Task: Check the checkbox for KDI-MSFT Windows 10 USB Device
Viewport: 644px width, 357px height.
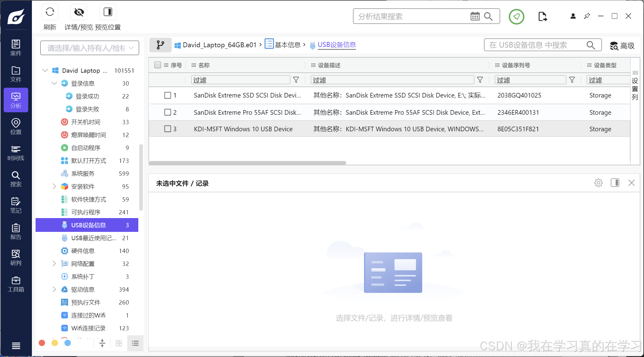Action: [167, 129]
